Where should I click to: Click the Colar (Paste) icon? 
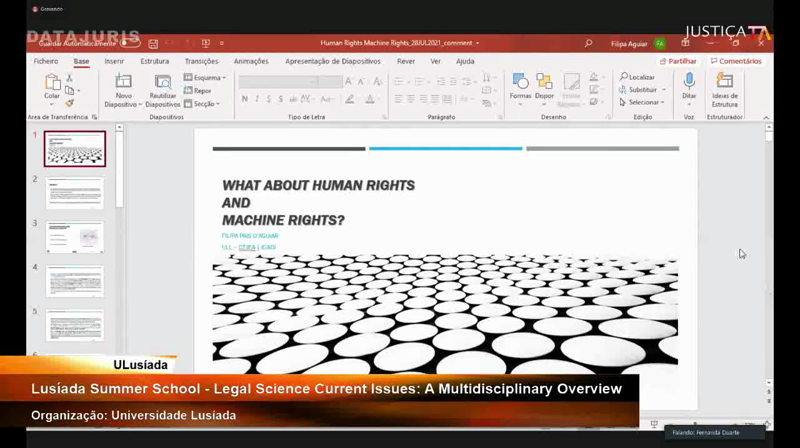click(51, 84)
